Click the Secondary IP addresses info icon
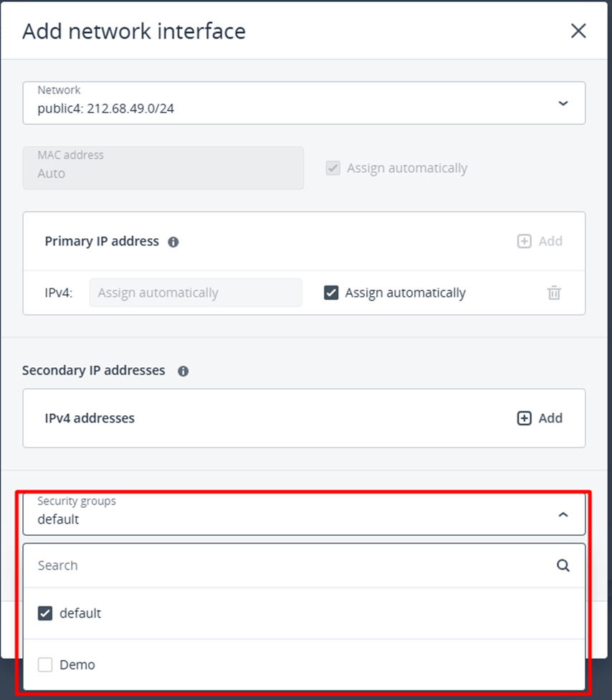This screenshot has width=612, height=700. tap(183, 372)
